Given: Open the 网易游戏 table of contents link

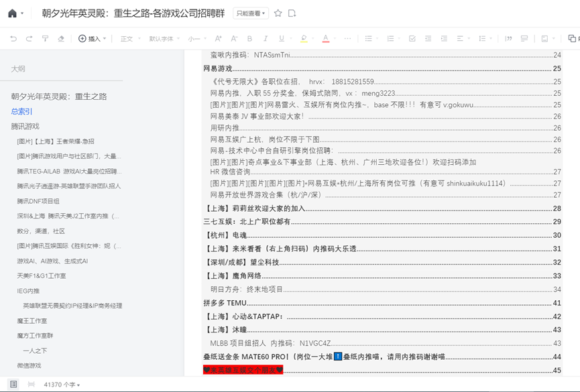Looking at the screenshot, I should pyautogui.click(x=218, y=68).
